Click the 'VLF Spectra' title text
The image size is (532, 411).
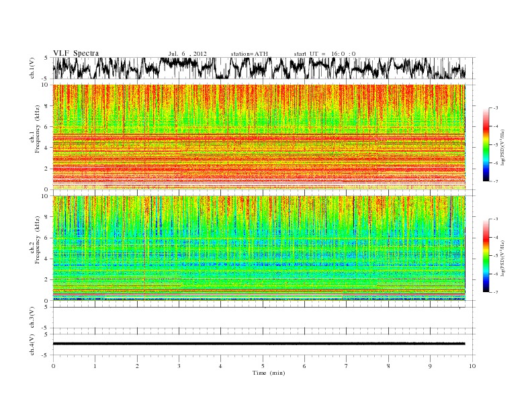pos(76,53)
